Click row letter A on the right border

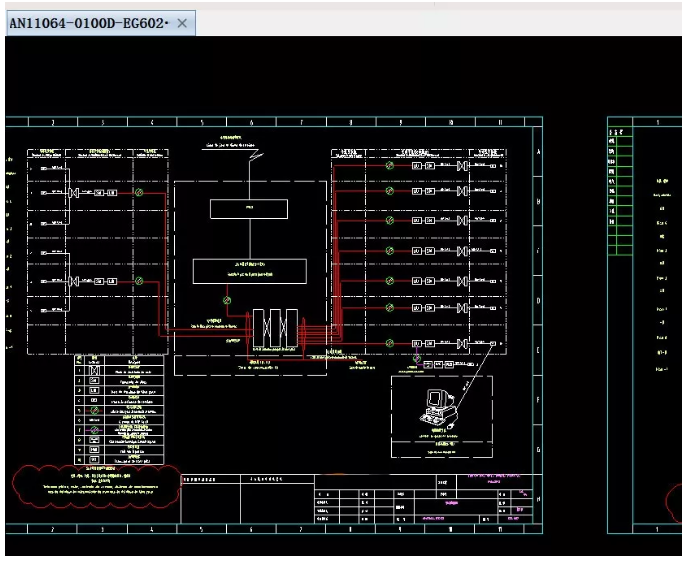pyautogui.click(x=538, y=152)
